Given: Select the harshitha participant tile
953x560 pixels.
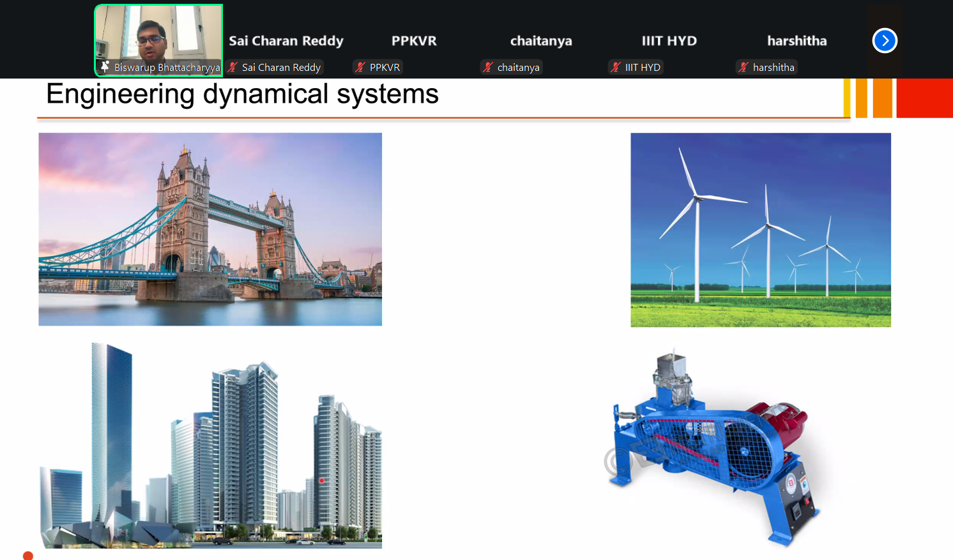Looking at the screenshot, I should (x=797, y=41).
